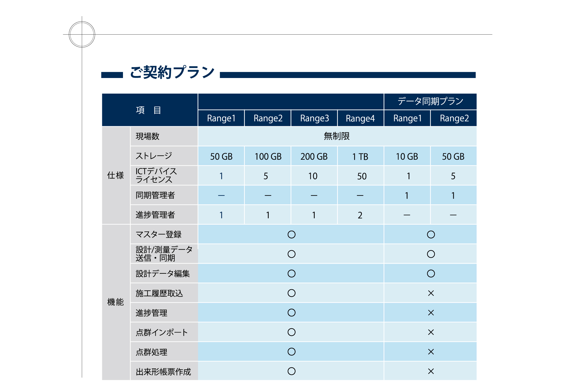Screen dimensions: 568x392
Task: Select the ○ for 設計データ編集
Action: point(291,274)
